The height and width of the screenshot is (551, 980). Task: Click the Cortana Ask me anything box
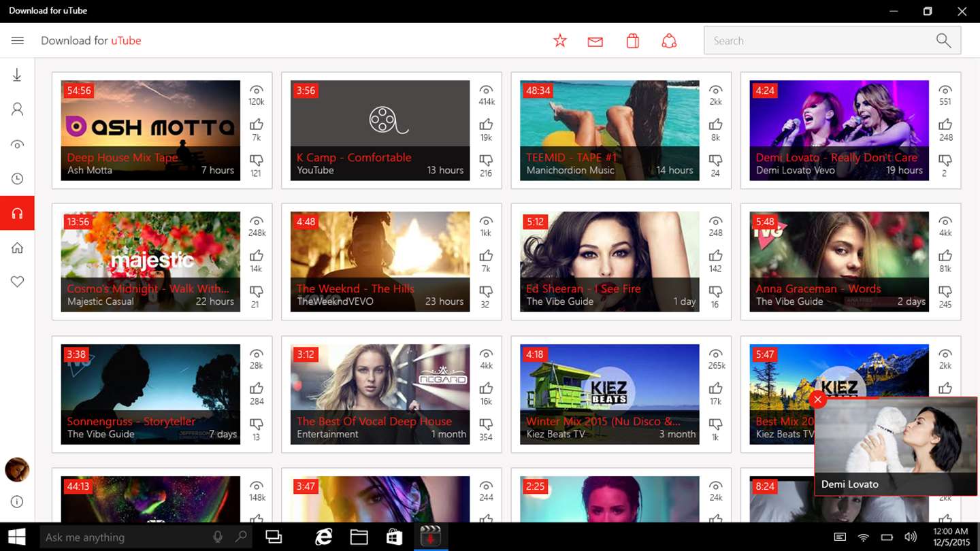(144, 537)
